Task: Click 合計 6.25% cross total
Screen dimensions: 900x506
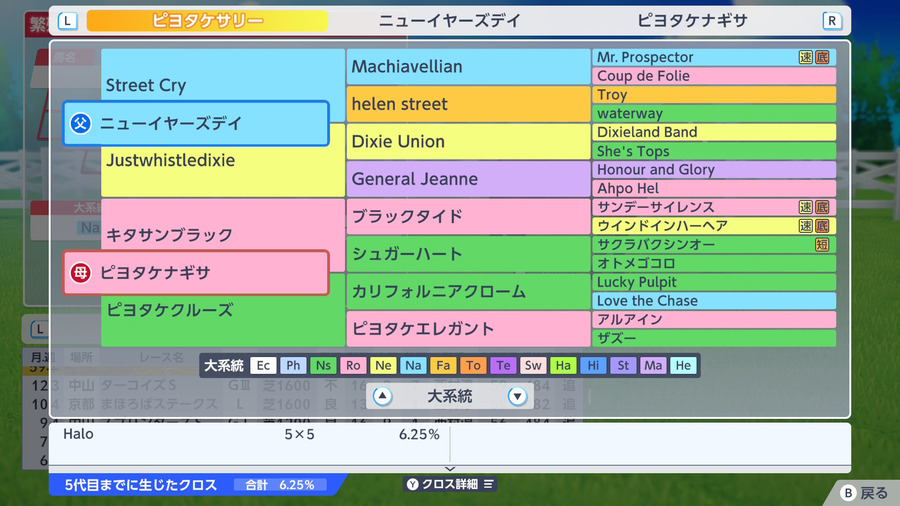Action: click(280, 485)
